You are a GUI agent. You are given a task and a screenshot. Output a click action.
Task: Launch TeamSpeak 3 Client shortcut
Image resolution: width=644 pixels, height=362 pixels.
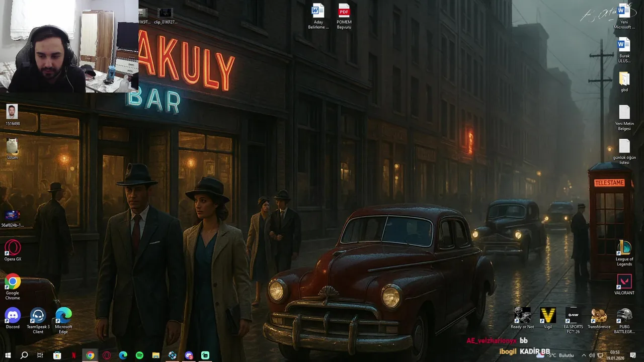click(x=38, y=321)
